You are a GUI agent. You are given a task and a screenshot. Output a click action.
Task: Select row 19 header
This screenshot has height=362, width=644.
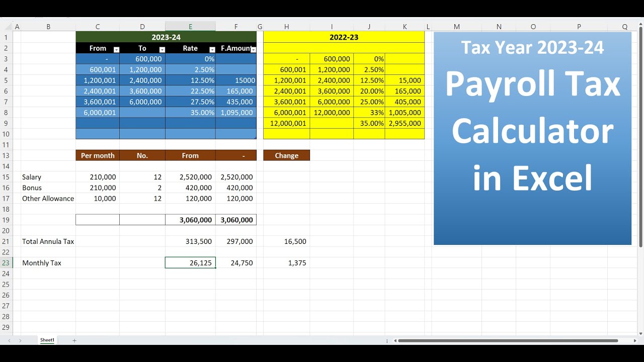click(x=7, y=220)
